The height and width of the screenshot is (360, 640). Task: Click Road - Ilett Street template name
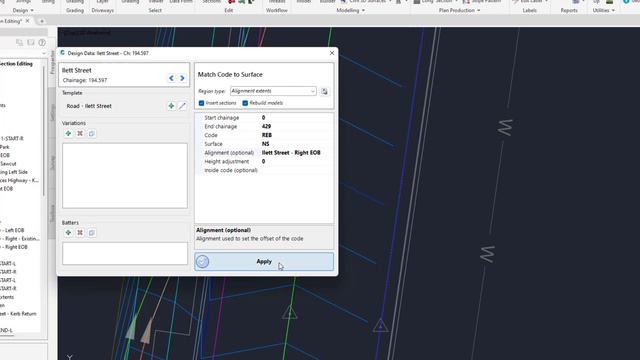89,106
